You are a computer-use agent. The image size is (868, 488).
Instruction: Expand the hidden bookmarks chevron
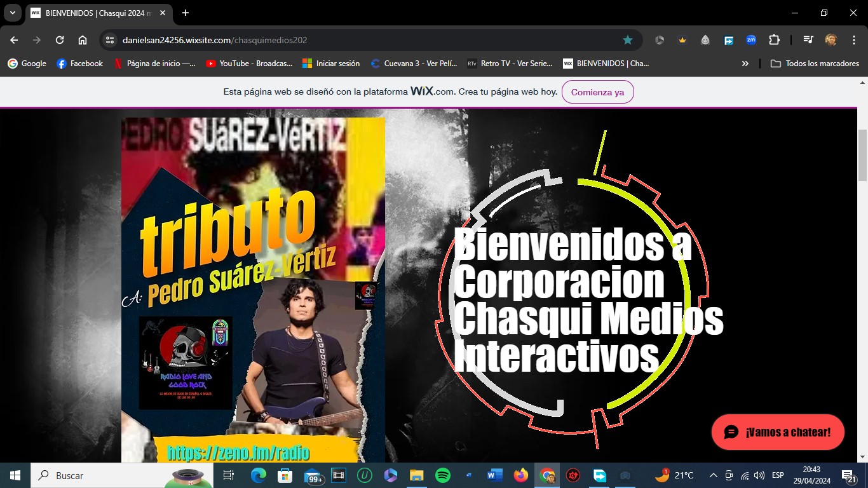(745, 64)
